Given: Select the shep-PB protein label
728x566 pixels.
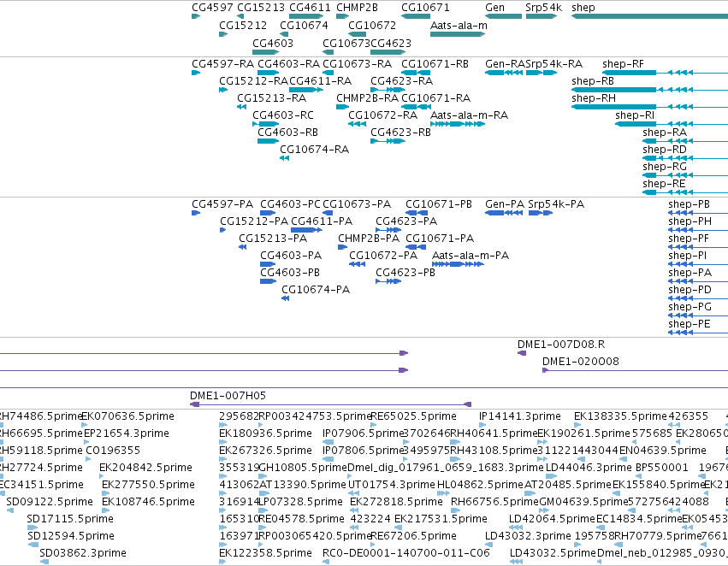Looking at the screenshot, I should click(x=689, y=204).
